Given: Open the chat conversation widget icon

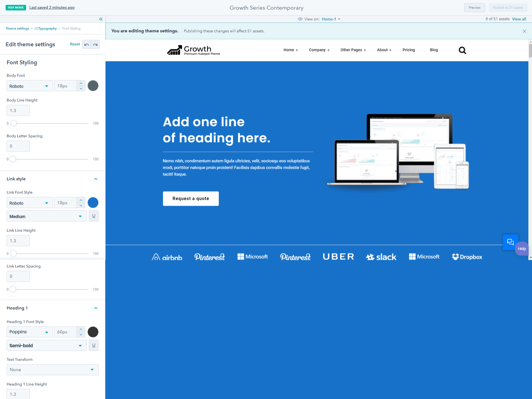Looking at the screenshot, I should point(510,242).
